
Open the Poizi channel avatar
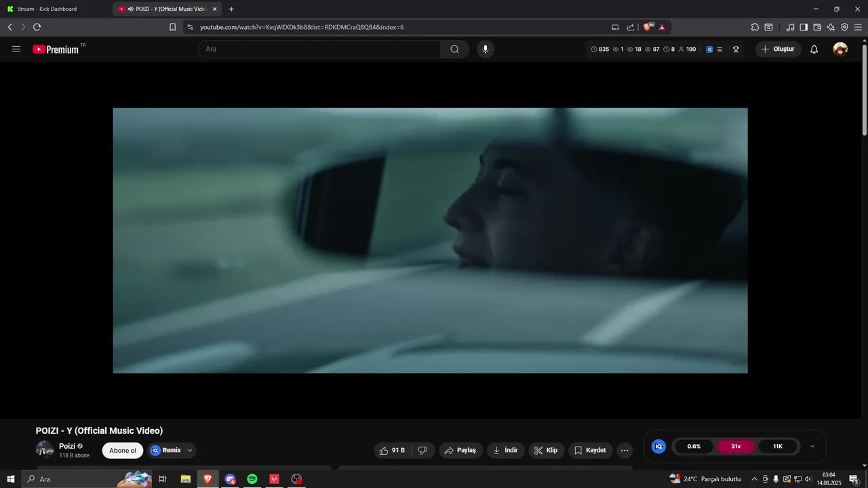pyautogui.click(x=45, y=450)
